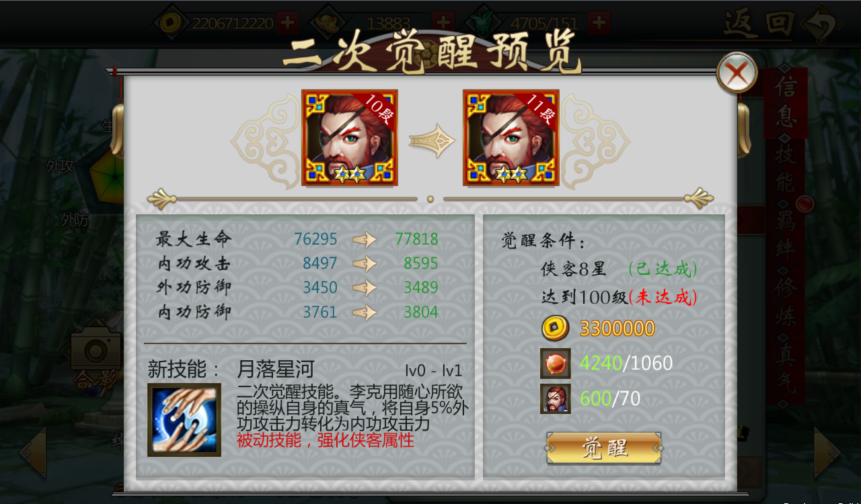Click the 觉醒 awaken button

point(604,448)
